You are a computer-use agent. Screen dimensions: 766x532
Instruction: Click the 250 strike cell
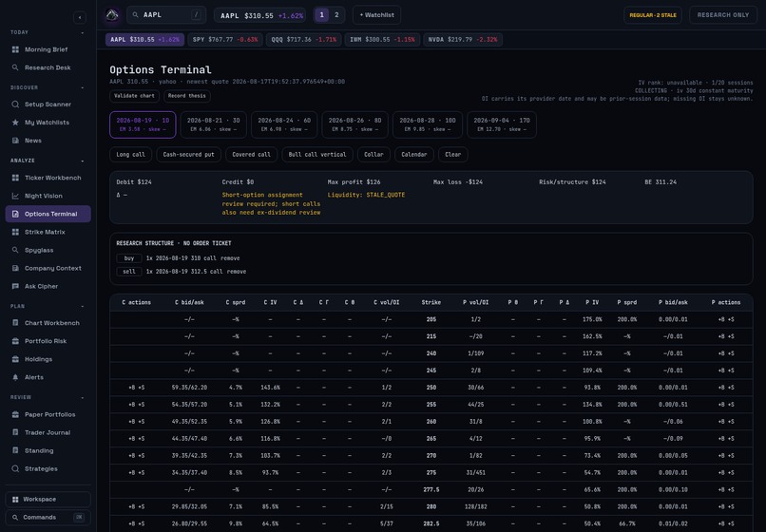click(x=431, y=388)
